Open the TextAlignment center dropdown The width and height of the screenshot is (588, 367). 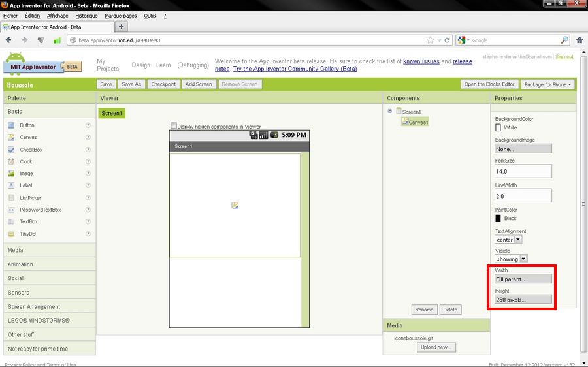point(508,240)
